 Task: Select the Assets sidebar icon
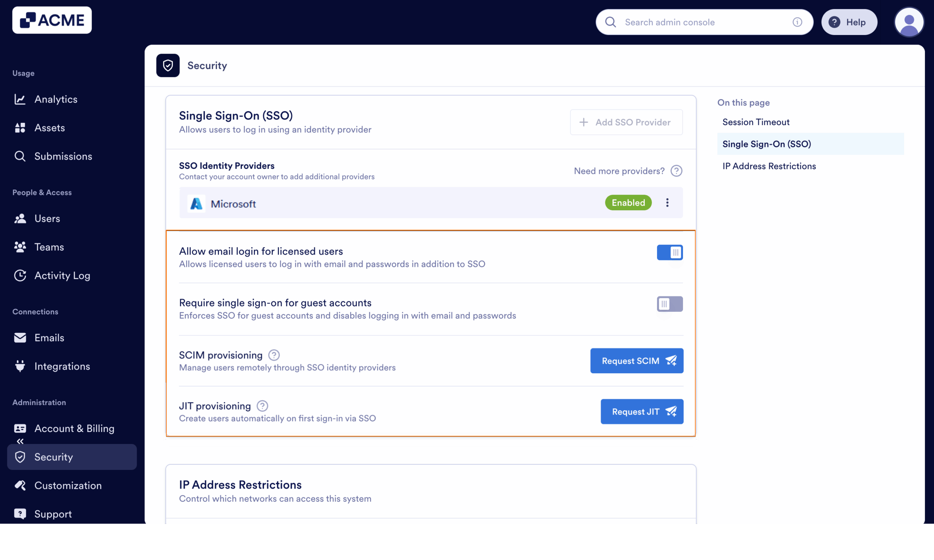21,128
